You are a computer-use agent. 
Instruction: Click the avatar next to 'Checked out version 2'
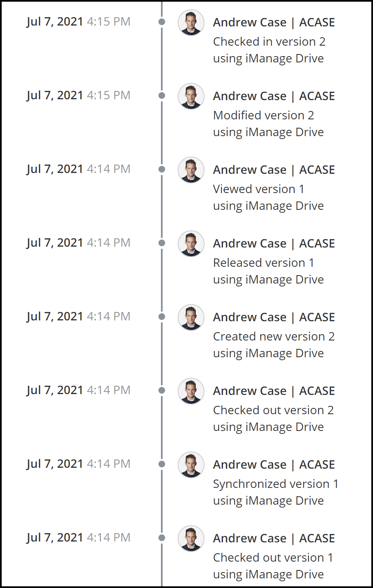click(191, 391)
